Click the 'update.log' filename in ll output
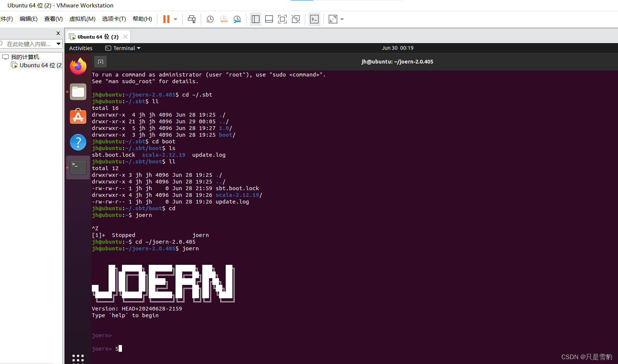 click(232, 202)
